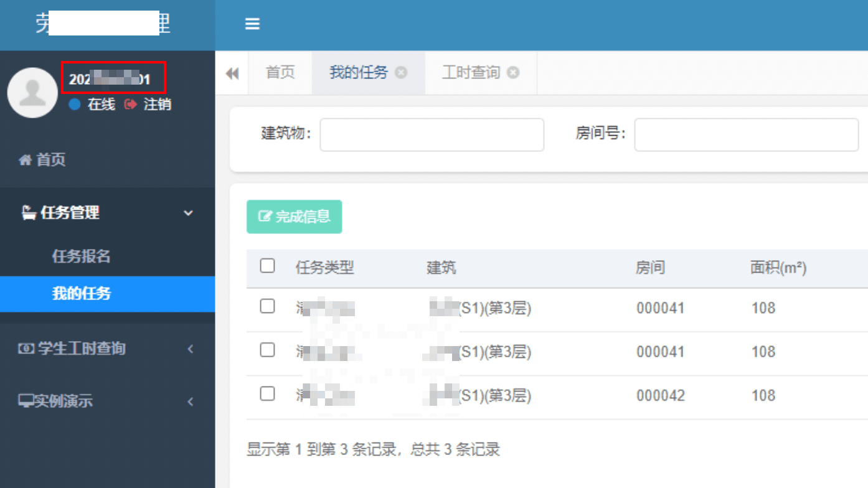Click the home icon beside 首页 in sidebar
The image size is (868, 488).
pyautogui.click(x=25, y=160)
